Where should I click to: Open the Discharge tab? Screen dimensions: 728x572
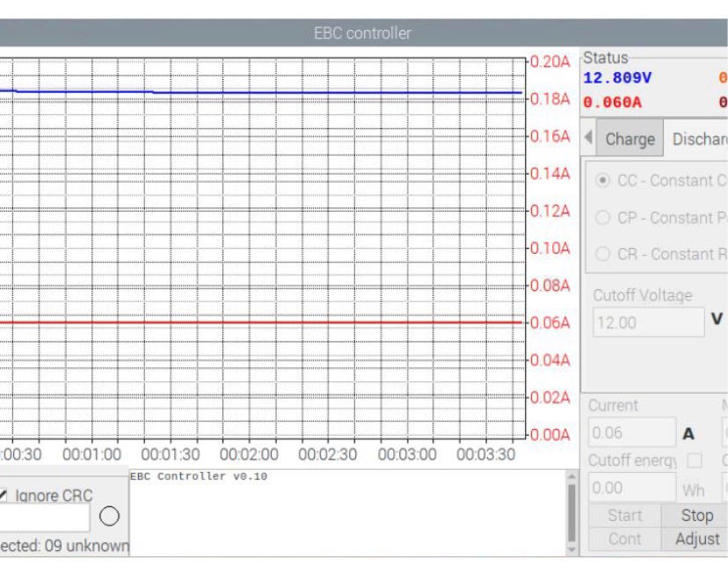pos(699,139)
